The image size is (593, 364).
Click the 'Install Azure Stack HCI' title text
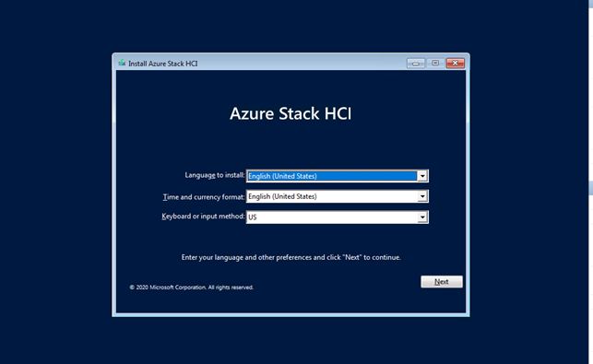[162, 64]
